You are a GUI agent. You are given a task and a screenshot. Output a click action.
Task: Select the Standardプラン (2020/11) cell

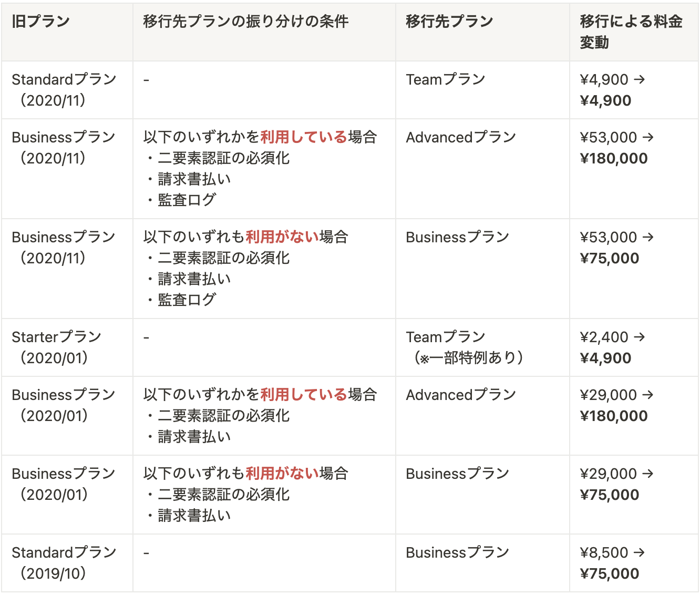tap(64, 90)
